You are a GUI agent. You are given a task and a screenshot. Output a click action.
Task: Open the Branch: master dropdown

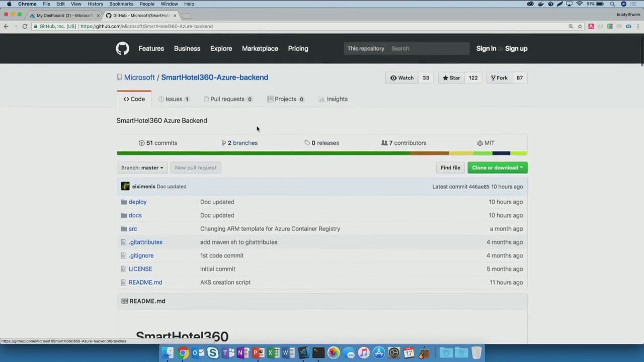[x=142, y=168]
